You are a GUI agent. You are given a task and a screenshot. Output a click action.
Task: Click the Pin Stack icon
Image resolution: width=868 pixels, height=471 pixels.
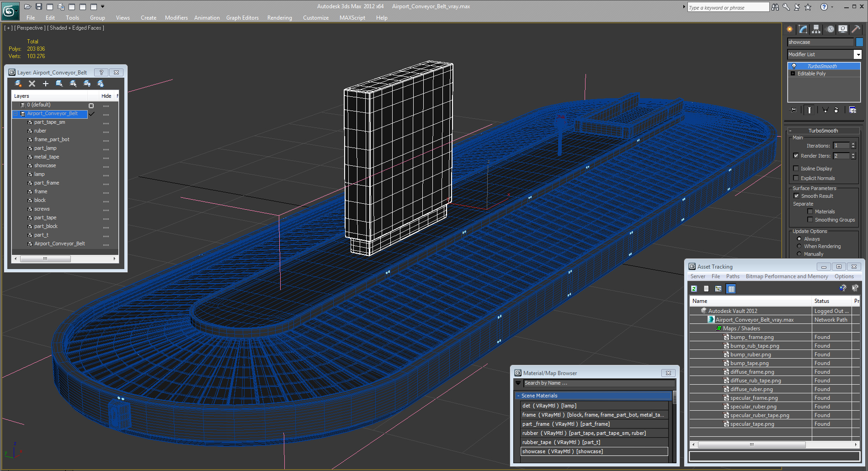(793, 110)
